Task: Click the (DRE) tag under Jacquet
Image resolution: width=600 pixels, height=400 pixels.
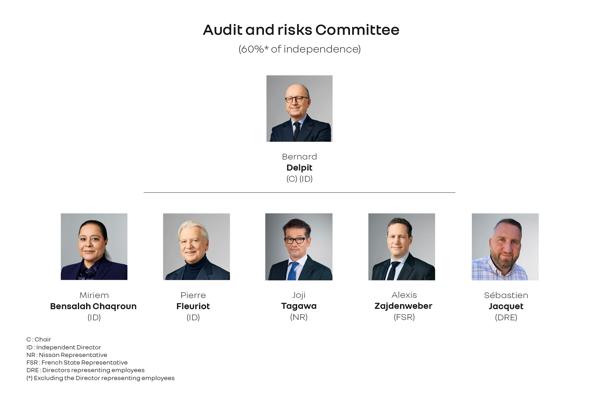Action: (506, 317)
